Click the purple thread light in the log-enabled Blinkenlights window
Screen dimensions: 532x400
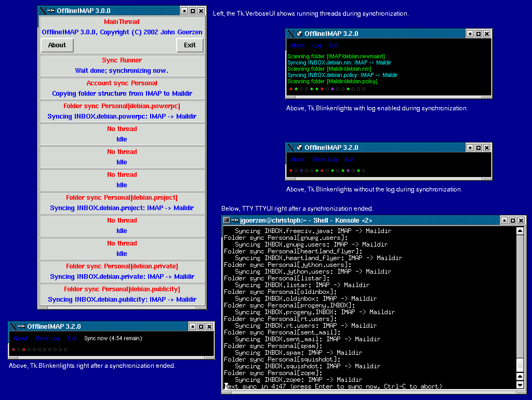[x=332, y=89]
